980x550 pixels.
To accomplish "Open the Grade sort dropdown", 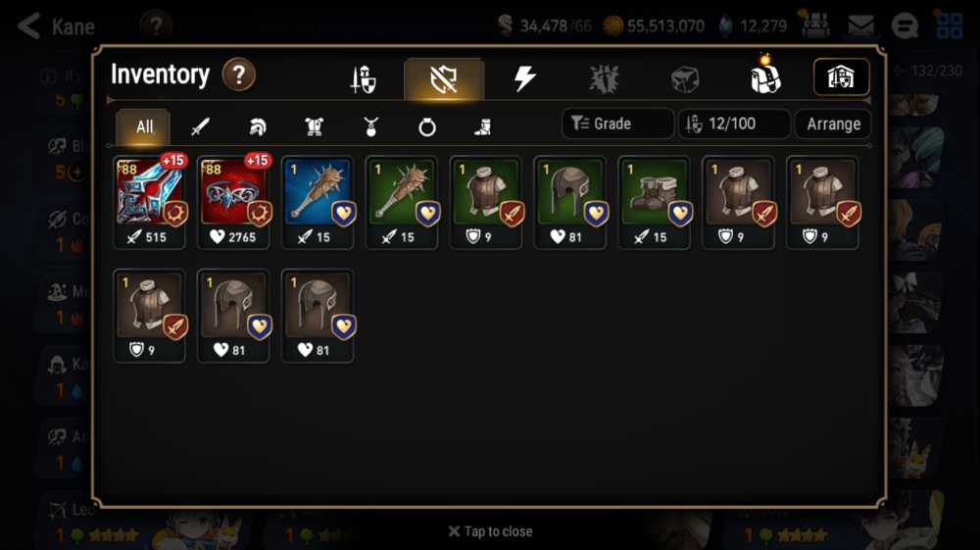I will [617, 124].
